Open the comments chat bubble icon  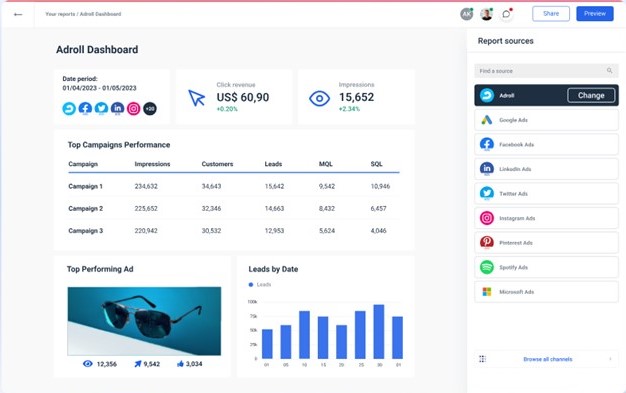click(506, 14)
